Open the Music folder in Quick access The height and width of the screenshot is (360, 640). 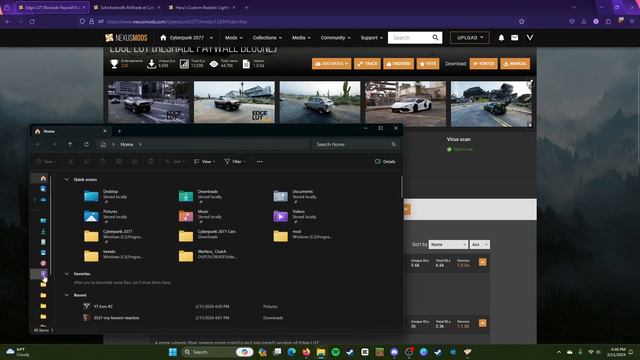coord(200,216)
